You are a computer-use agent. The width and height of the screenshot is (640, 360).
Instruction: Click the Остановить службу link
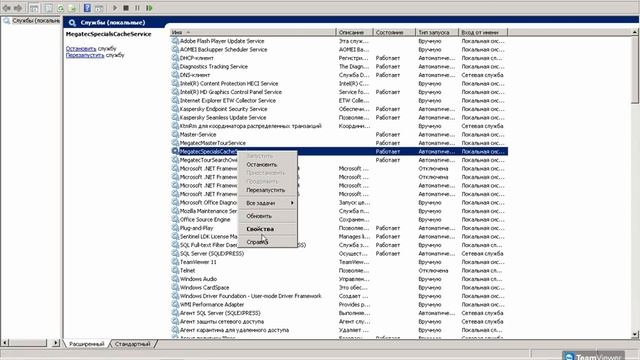(81, 49)
